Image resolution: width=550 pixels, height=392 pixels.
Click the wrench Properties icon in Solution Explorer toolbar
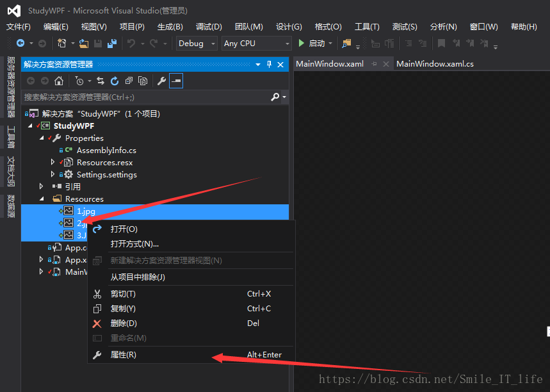[161, 81]
